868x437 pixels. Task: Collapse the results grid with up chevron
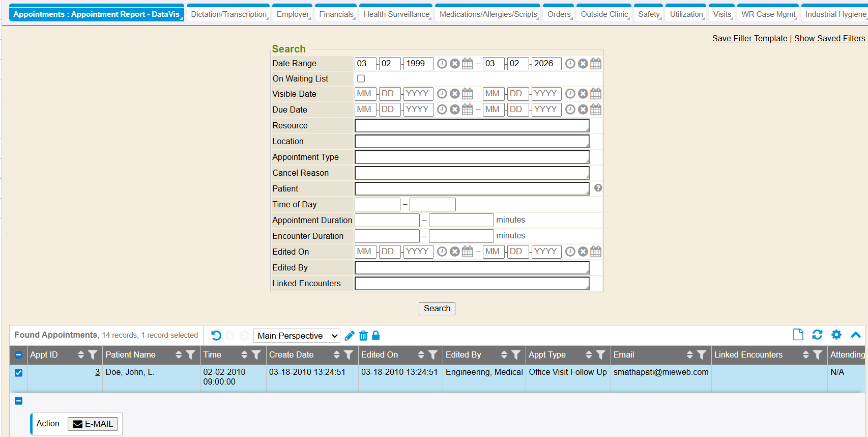click(856, 335)
